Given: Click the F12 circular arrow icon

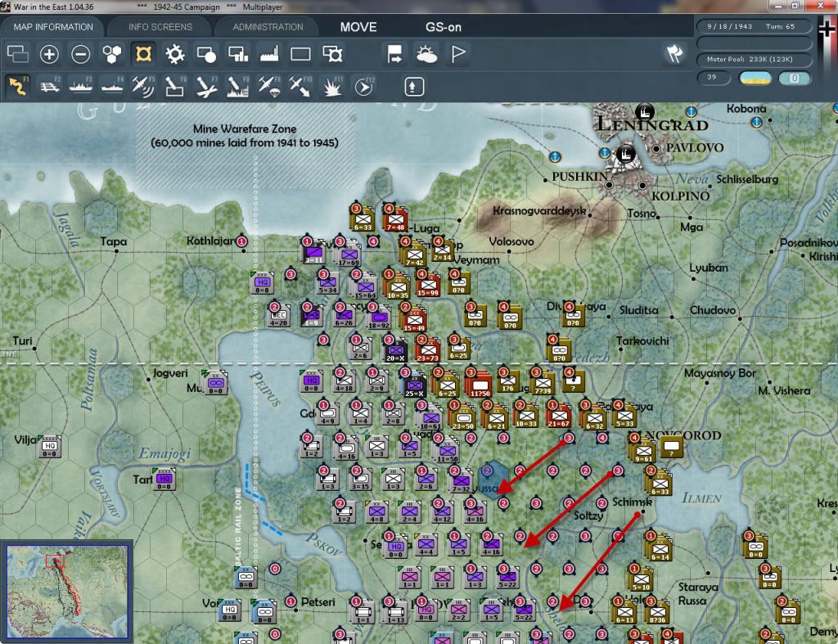Looking at the screenshot, I should pos(364,87).
